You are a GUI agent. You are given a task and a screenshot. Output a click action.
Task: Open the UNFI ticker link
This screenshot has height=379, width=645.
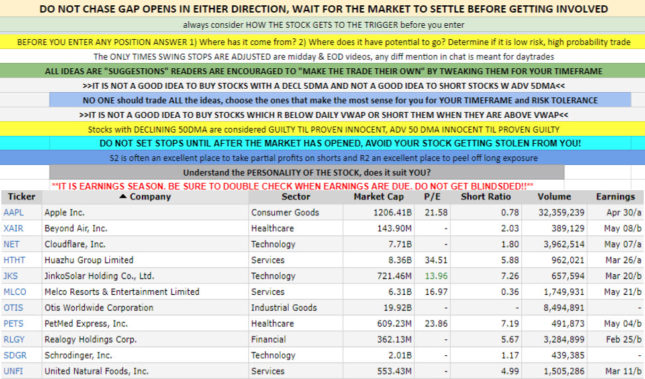click(13, 371)
